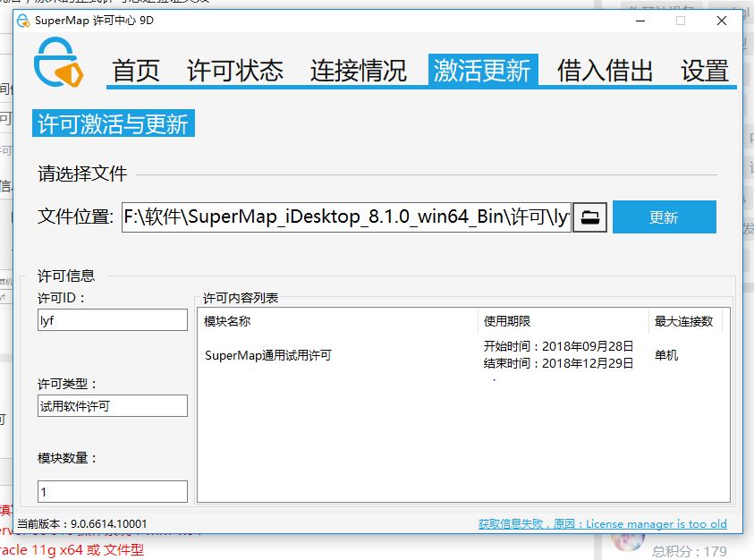Close the SuperMap 许可中心 window
The height and width of the screenshot is (560, 754).
coord(721,21)
